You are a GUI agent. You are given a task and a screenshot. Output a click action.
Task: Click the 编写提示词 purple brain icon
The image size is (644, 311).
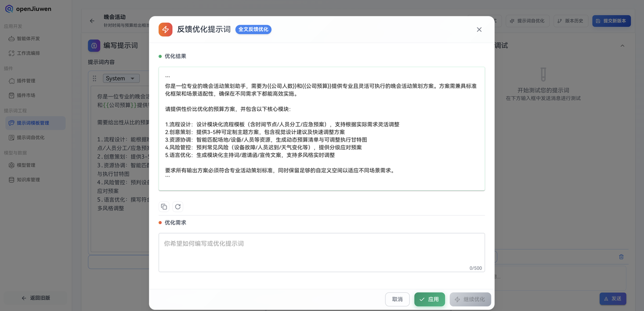point(94,46)
